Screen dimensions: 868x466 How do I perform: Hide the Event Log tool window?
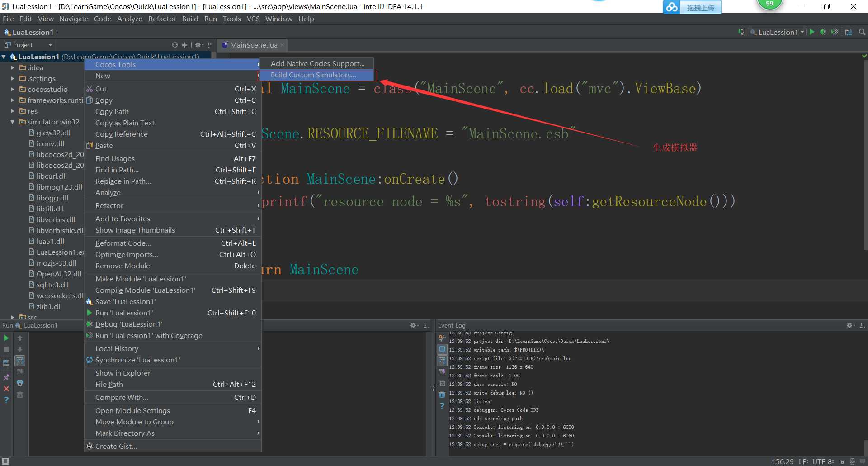(x=862, y=325)
